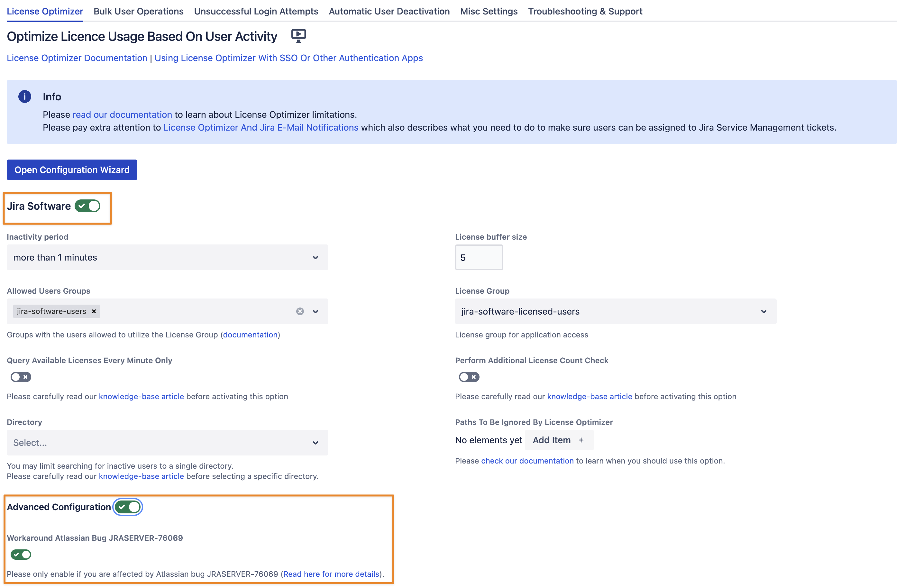Screen dimensions: 905x588
Task: Click the 'Inactivity period' label
Action: [x=38, y=237]
